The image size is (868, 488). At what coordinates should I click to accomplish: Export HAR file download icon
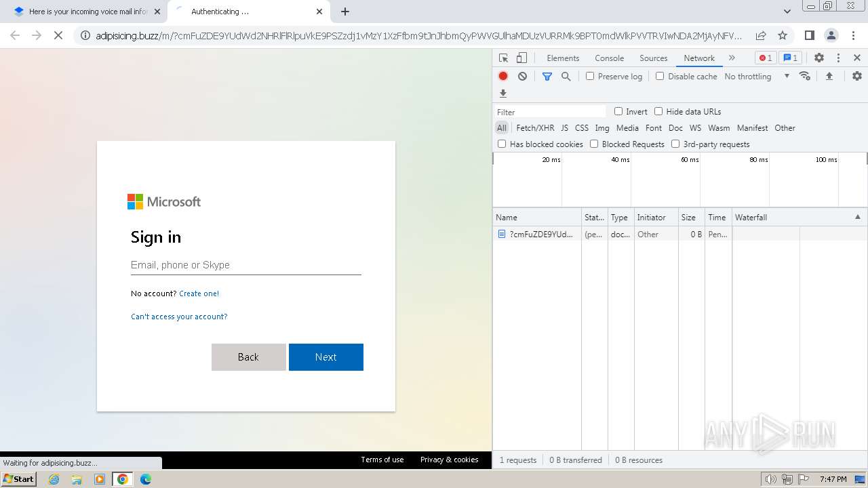[x=503, y=94]
